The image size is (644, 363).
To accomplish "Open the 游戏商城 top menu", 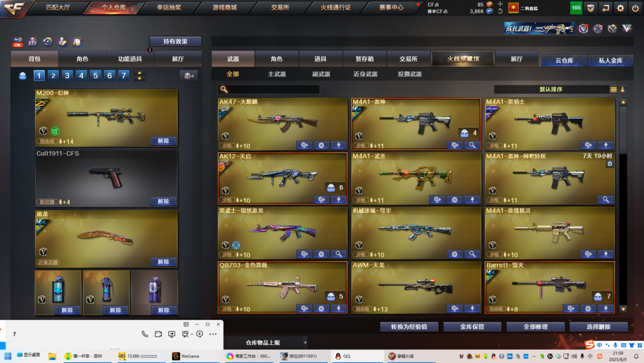I will (225, 7).
